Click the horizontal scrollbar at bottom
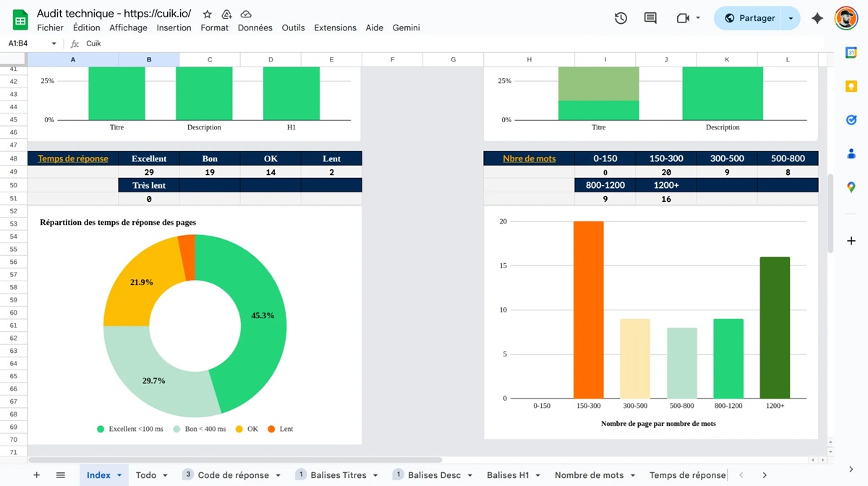The width and height of the screenshot is (868, 486). coord(235,460)
